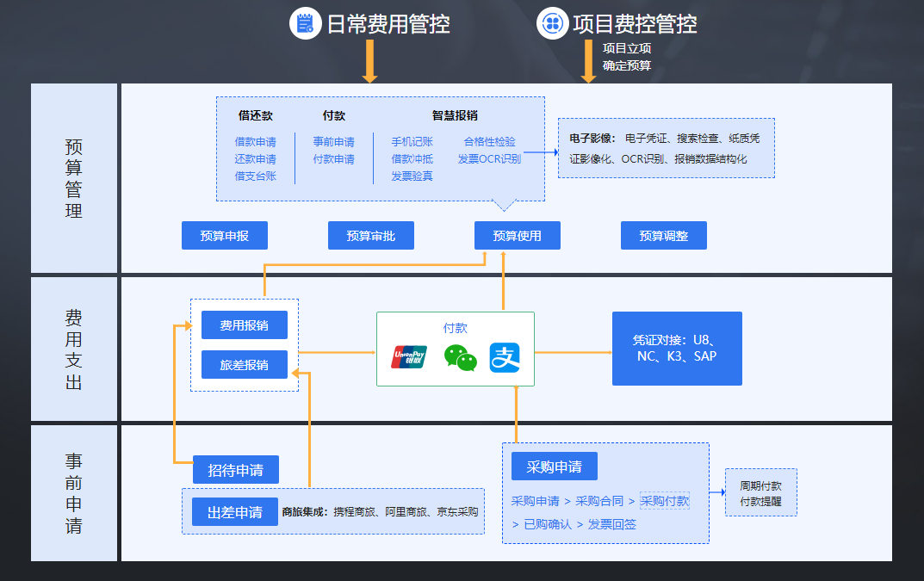Select the 旅差报销 button

click(244, 365)
